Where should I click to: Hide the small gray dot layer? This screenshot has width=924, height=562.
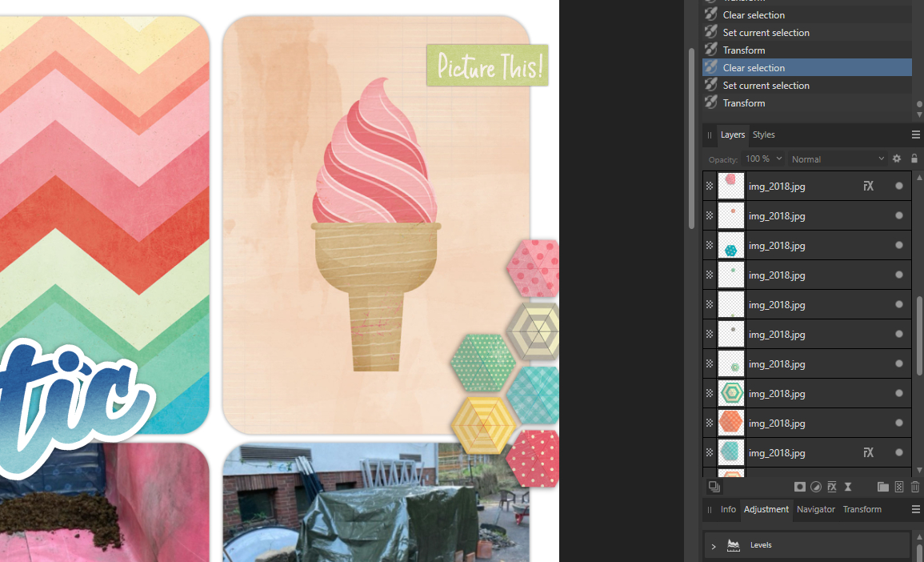[899, 335]
